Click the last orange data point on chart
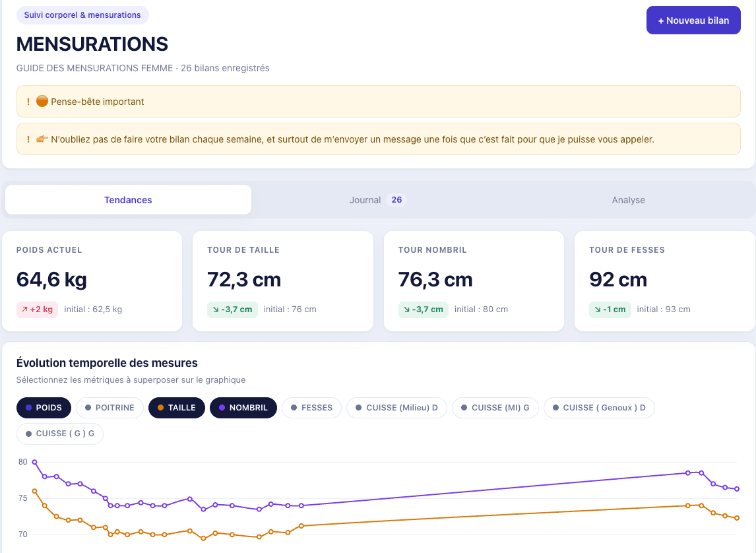Image resolution: width=756 pixels, height=553 pixels. click(x=737, y=518)
